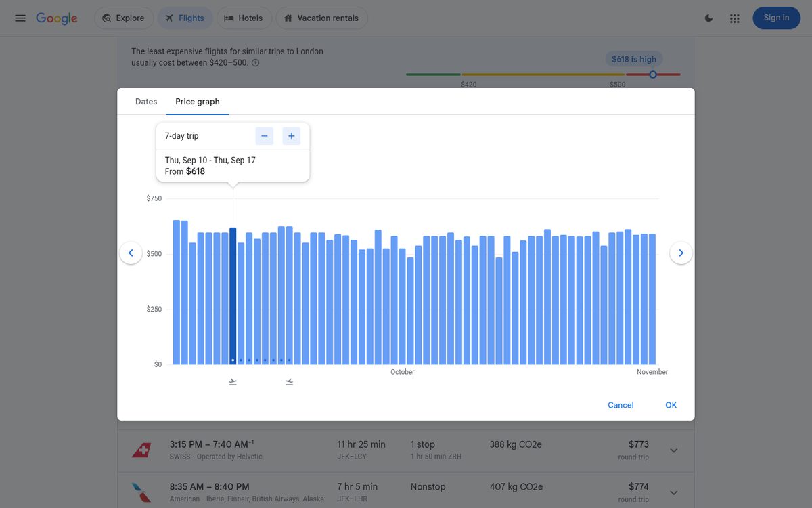Click the $750 axis label
Viewport: 812px width, 508px height.
pos(154,198)
